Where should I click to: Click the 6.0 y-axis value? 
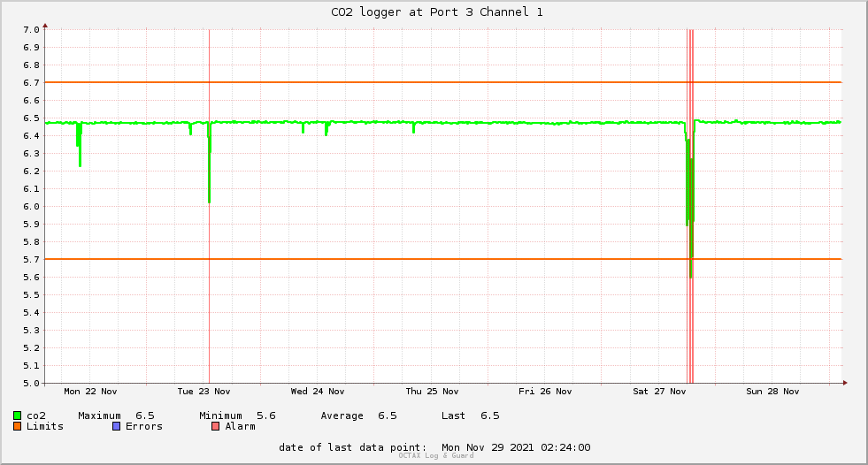click(31, 207)
